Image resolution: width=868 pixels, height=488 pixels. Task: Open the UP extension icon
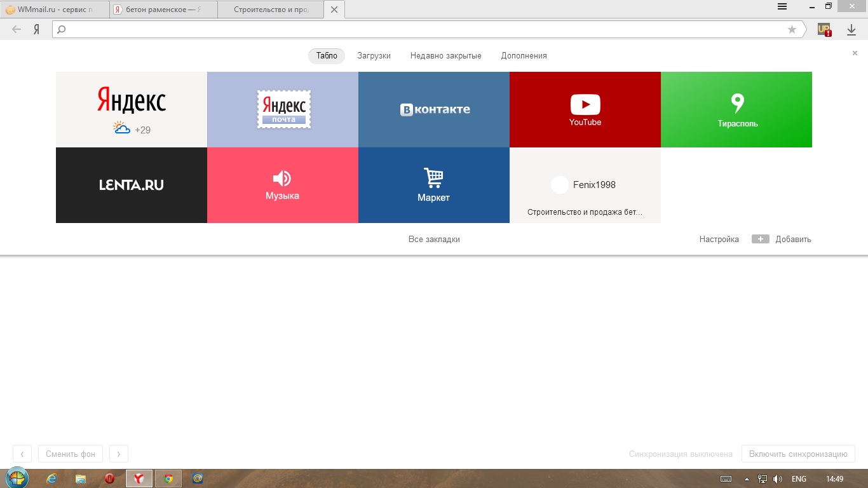pos(824,29)
